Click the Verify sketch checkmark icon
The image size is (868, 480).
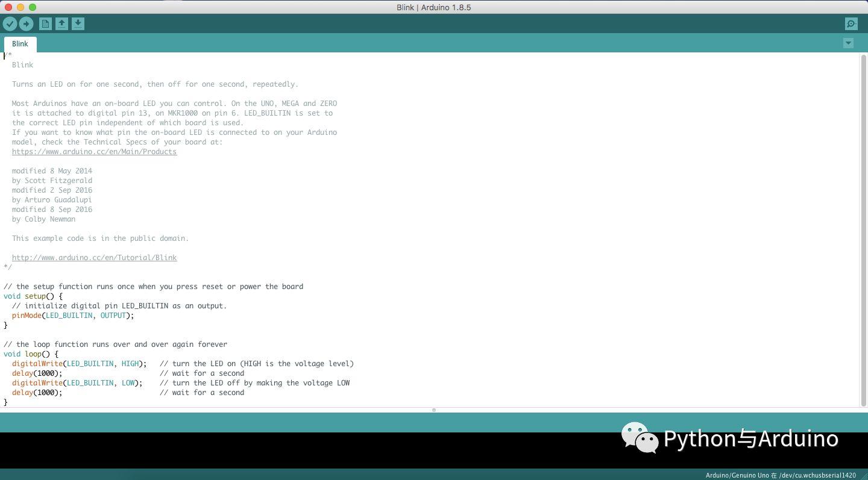coord(10,23)
